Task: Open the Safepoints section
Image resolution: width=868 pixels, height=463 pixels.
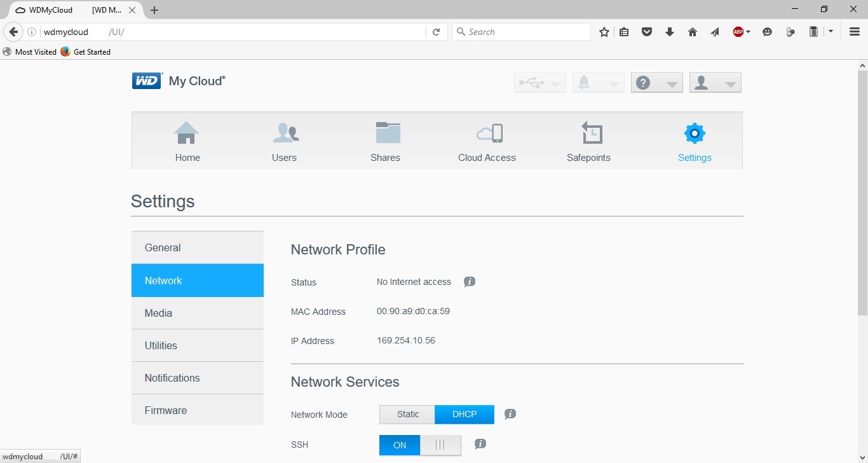Action: (x=589, y=141)
